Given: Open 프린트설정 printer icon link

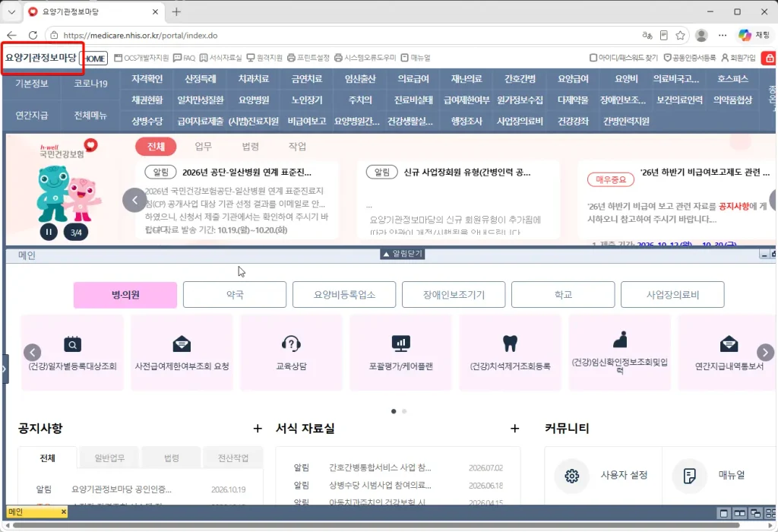Looking at the screenshot, I should [308, 58].
